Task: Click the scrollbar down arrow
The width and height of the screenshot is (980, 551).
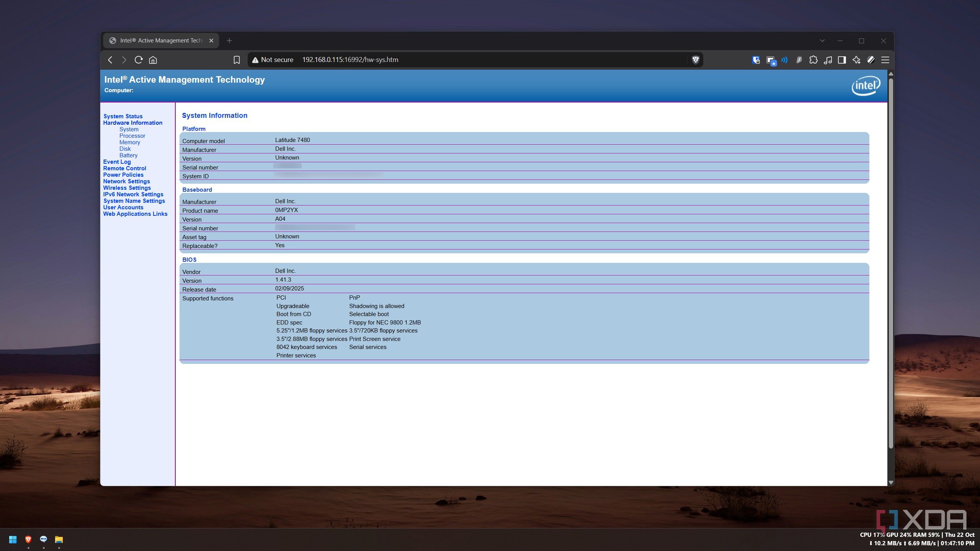Action: [891, 483]
